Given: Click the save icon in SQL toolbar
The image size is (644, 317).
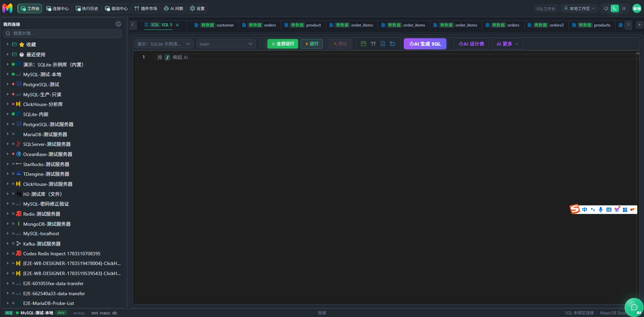Looking at the screenshot, I should 364,44.
